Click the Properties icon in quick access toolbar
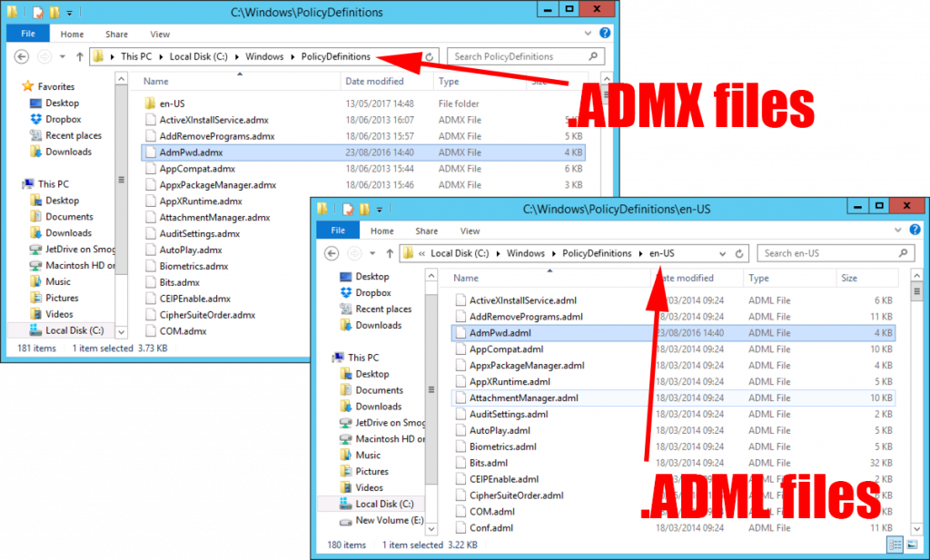Image resolution: width=930 pixels, height=560 pixels. point(348,209)
